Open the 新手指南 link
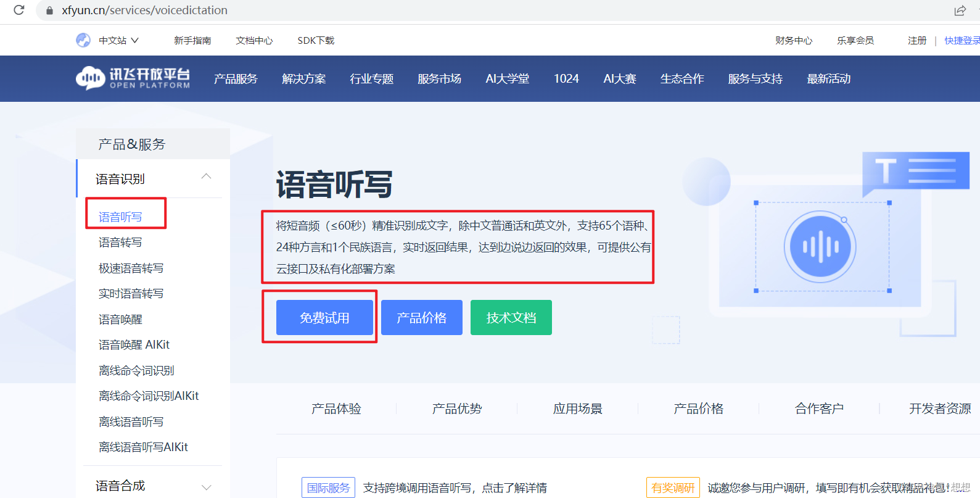The height and width of the screenshot is (498, 980). tap(192, 40)
